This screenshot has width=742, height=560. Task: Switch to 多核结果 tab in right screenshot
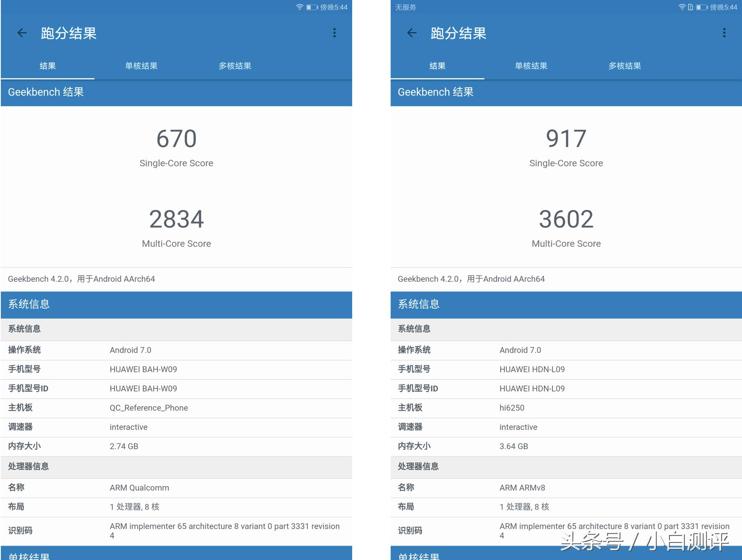[625, 66]
